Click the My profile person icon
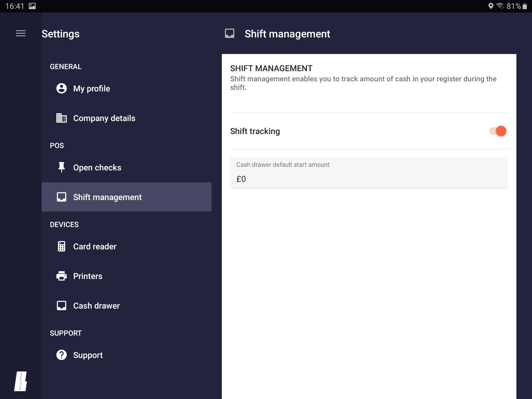The width and height of the screenshot is (532, 399). coord(62,89)
